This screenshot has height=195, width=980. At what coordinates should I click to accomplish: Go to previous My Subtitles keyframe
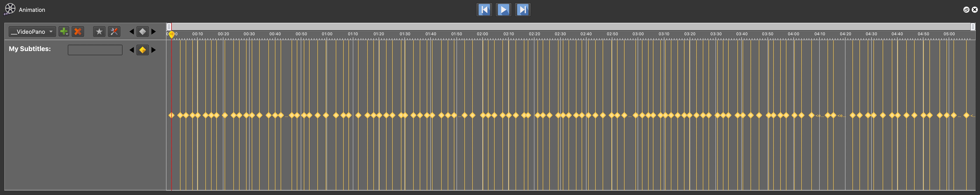click(x=132, y=50)
